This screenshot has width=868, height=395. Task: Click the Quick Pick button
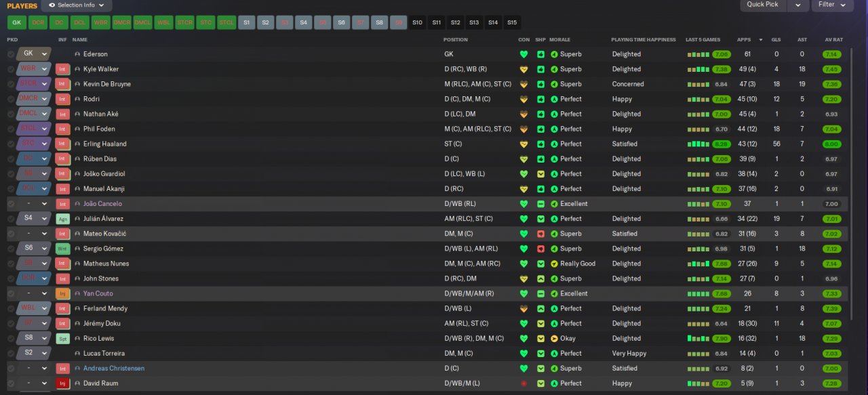pyautogui.click(x=763, y=5)
